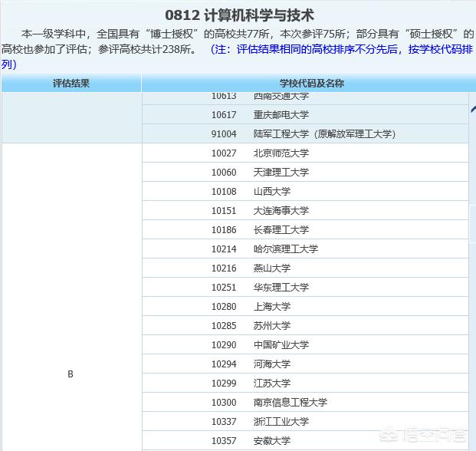Click the row 10280 上海大学
This screenshot has height=451, width=476.
coord(305,306)
